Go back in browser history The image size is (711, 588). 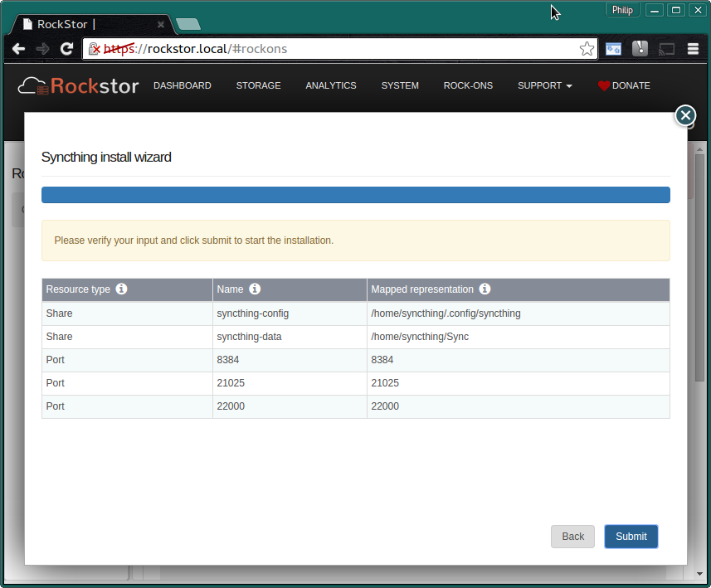click(x=18, y=48)
